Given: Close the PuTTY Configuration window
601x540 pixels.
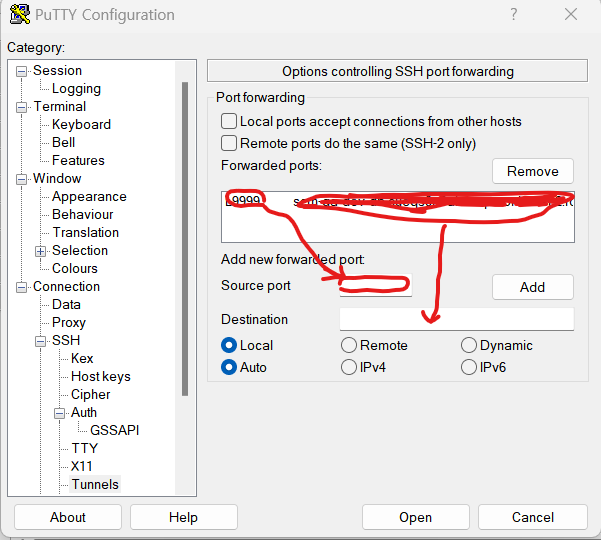Looking at the screenshot, I should click(x=571, y=15).
